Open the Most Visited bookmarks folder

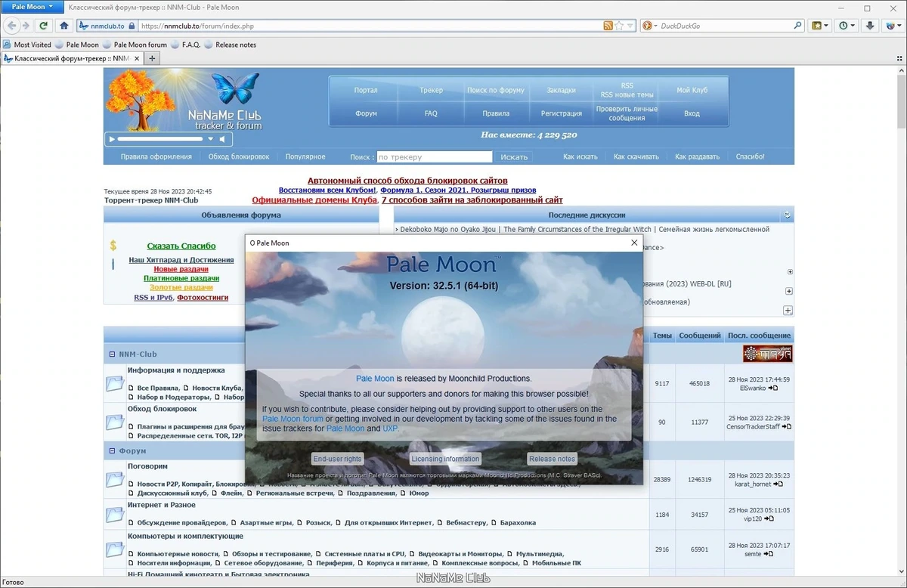click(x=27, y=45)
